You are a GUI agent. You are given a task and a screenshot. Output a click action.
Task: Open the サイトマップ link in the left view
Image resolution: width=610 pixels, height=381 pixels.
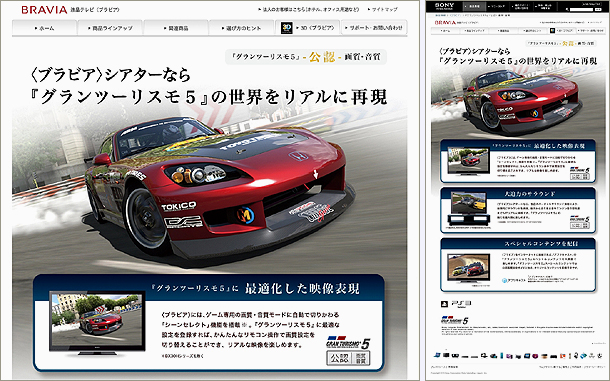click(383, 9)
